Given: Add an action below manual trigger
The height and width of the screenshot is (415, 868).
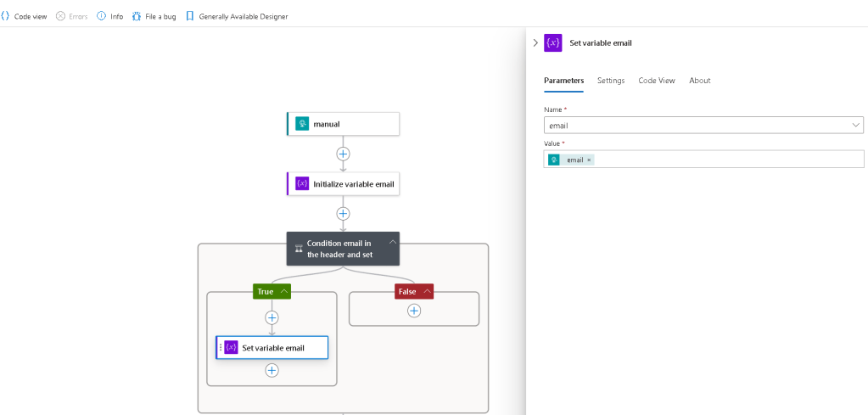Looking at the screenshot, I should click(344, 154).
